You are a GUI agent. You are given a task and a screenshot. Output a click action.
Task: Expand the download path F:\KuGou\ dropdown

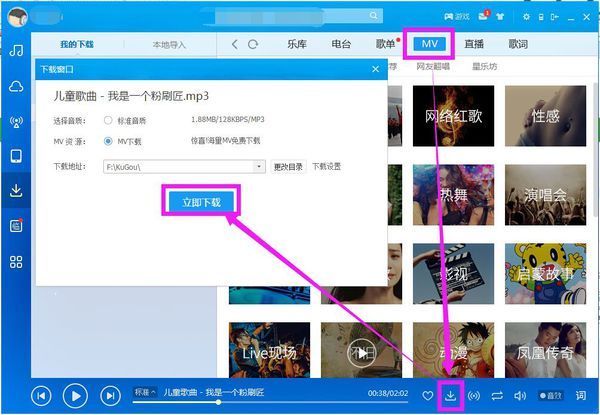259,167
